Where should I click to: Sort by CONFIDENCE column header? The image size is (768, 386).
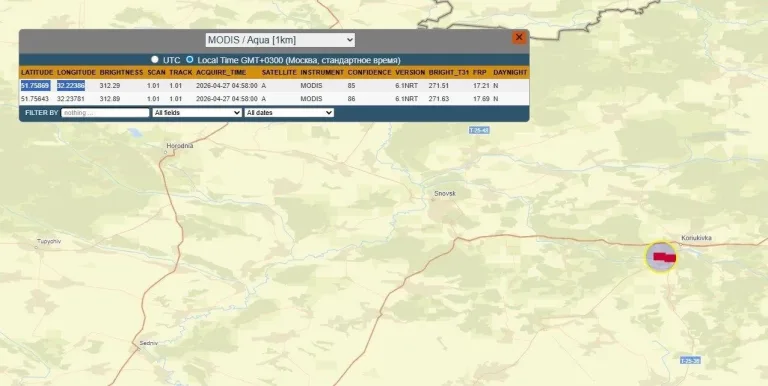pyautogui.click(x=369, y=72)
